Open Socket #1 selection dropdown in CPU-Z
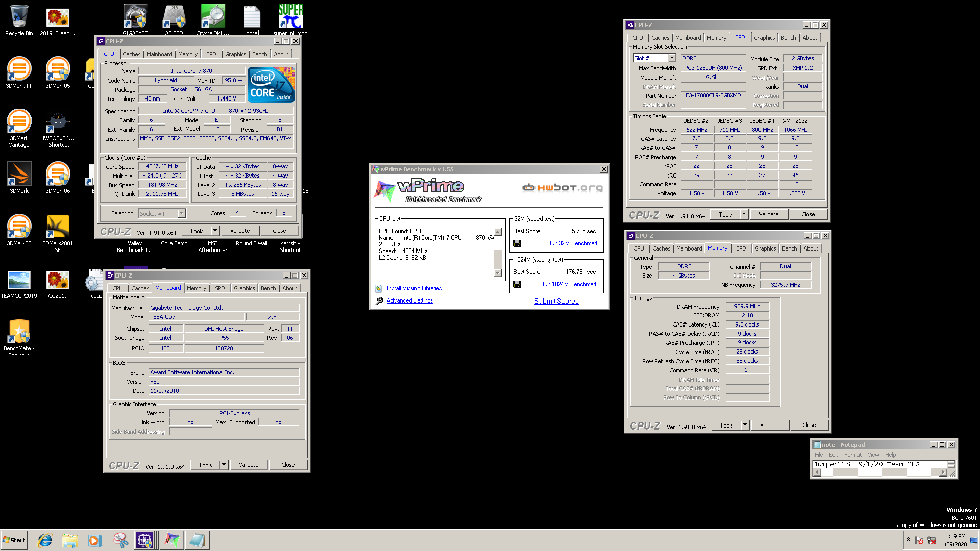The image size is (980, 551). (x=181, y=214)
